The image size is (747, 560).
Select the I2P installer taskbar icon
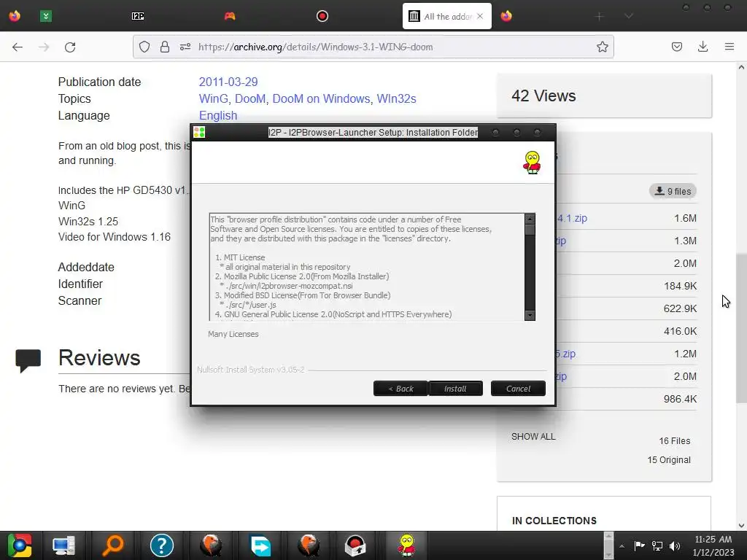click(x=406, y=545)
